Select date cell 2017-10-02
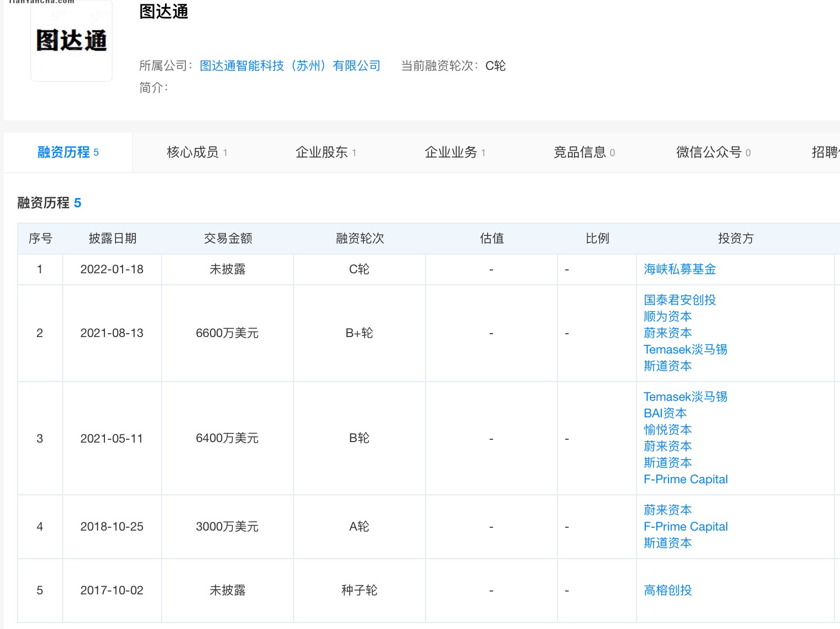Screen dimensions: 840x629 pos(112,591)
